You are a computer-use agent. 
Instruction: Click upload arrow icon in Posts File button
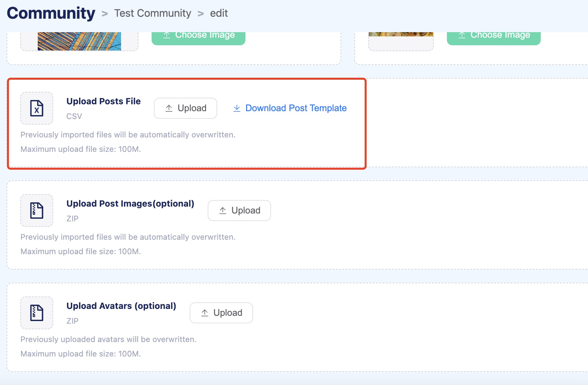coord(169,108)
